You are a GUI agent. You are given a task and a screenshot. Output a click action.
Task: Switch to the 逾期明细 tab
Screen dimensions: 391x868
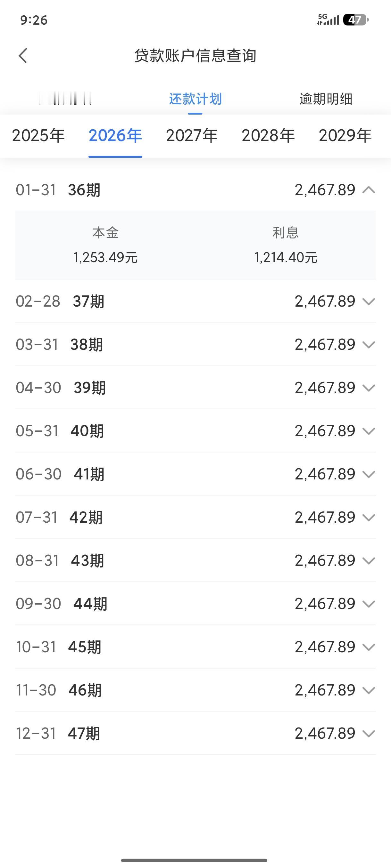pyautogui.click(x=326, y=99)
